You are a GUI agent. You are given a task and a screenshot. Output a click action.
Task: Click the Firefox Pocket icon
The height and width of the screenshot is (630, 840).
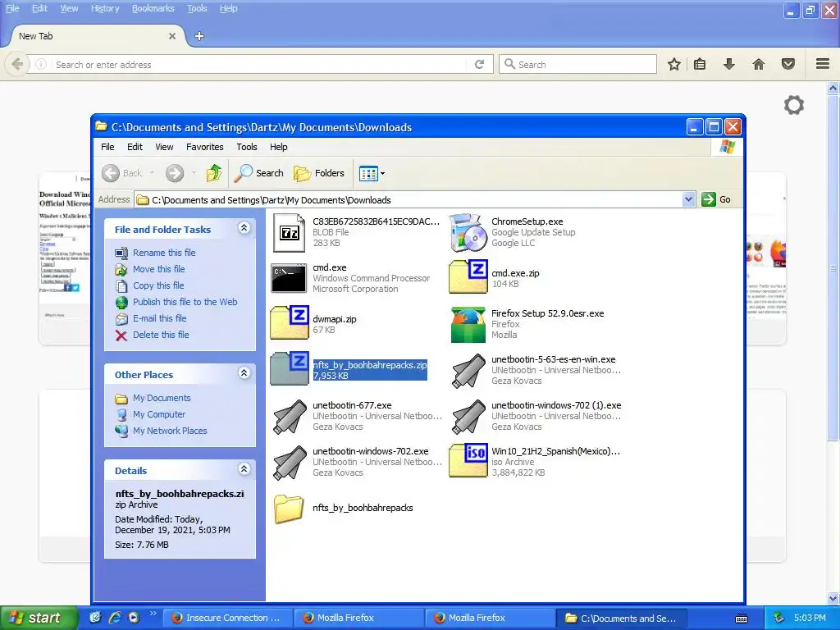click(x=788, y=64)
